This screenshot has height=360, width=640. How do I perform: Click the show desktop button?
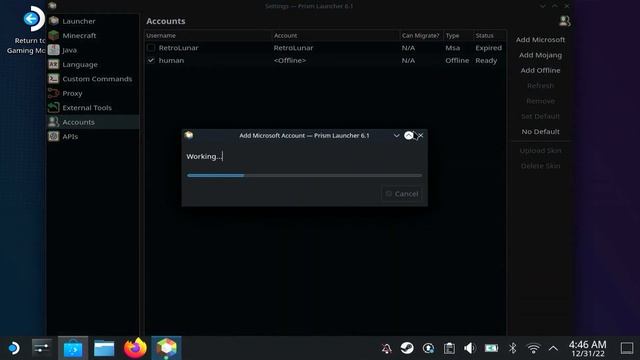coord(627,348)
